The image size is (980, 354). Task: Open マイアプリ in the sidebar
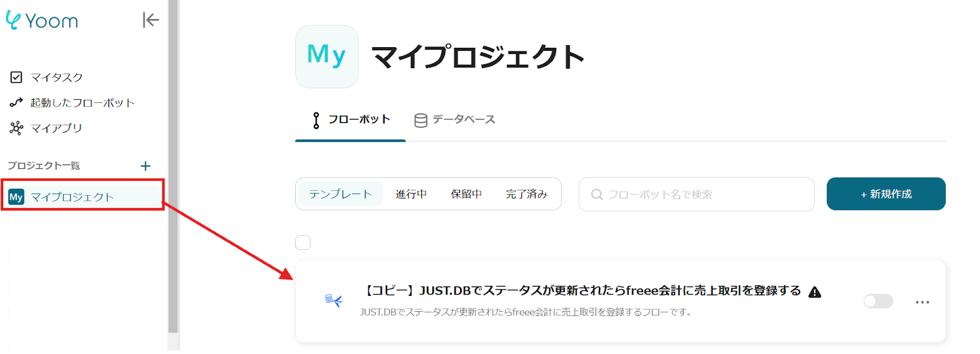click(x=56, y=128)
